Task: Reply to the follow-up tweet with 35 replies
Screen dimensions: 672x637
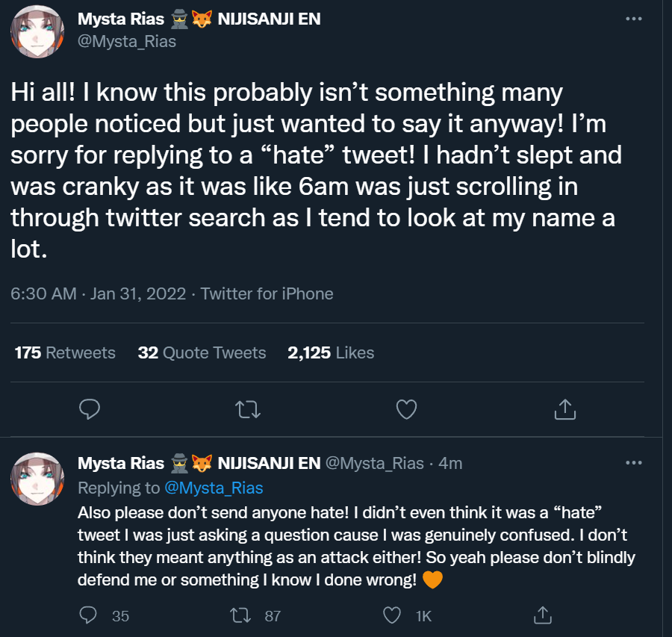Action: pyautogui.click(x=88, y=615)
